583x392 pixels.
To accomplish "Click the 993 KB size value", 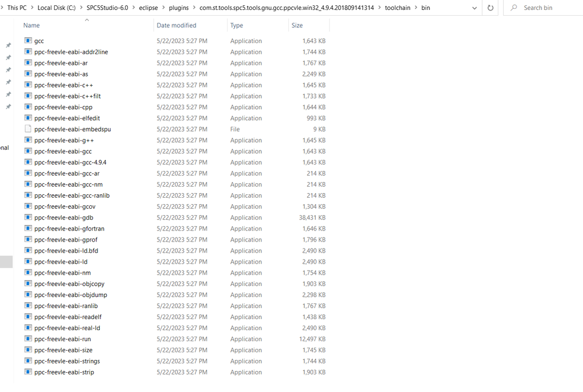I will click(316, 118).
